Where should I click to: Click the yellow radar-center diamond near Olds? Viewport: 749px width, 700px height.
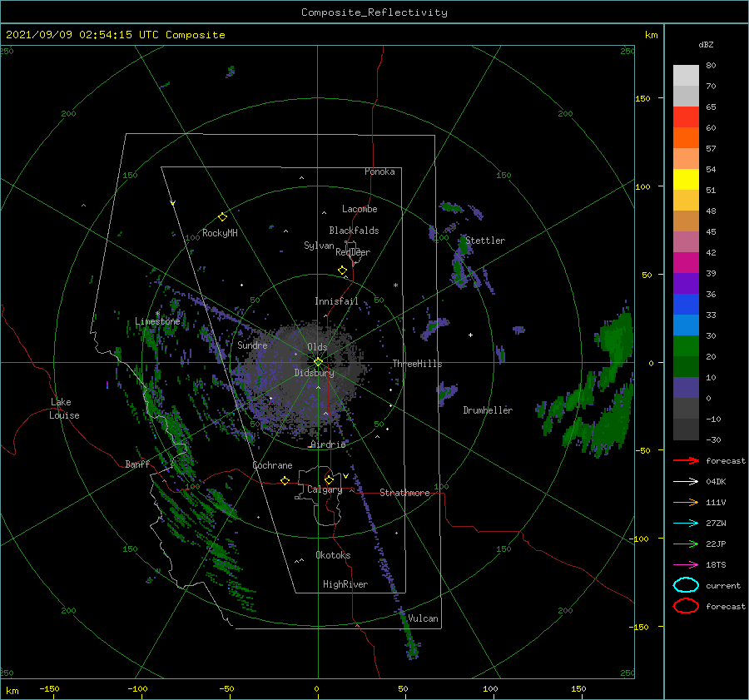pyautogui.click(x=318, y=362)
